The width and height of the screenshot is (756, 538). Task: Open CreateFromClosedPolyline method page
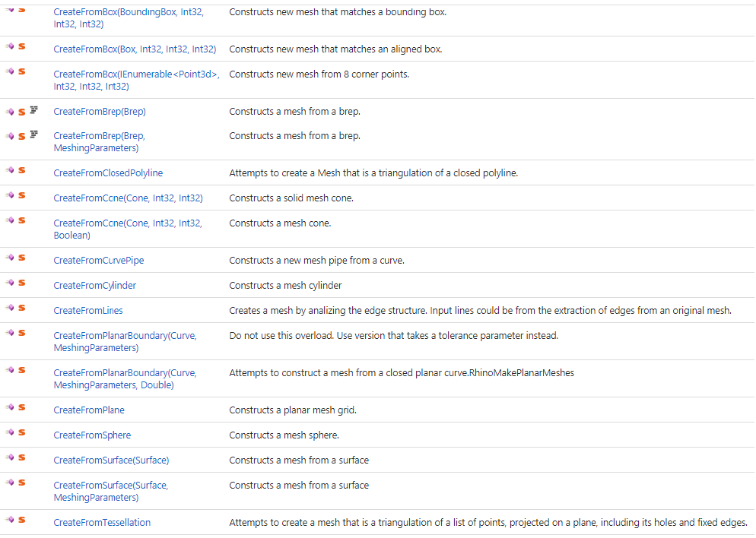pos(108,173)
